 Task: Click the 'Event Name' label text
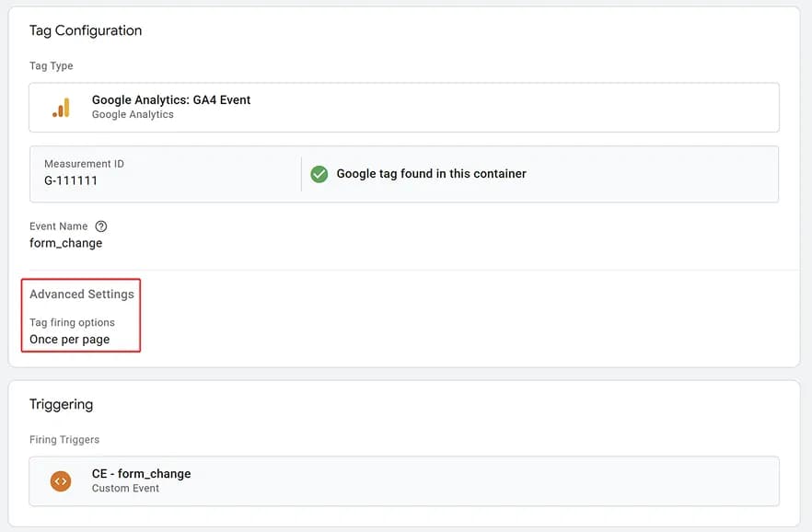pos(59,226)
